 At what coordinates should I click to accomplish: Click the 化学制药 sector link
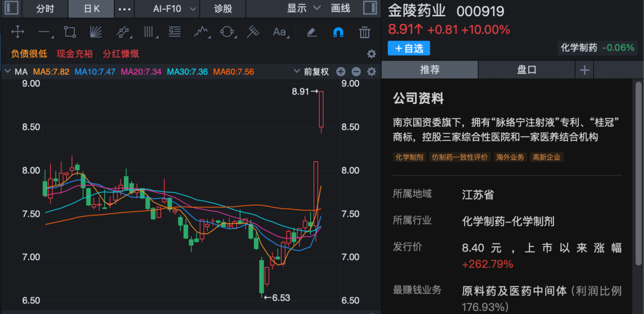(578, 48)
